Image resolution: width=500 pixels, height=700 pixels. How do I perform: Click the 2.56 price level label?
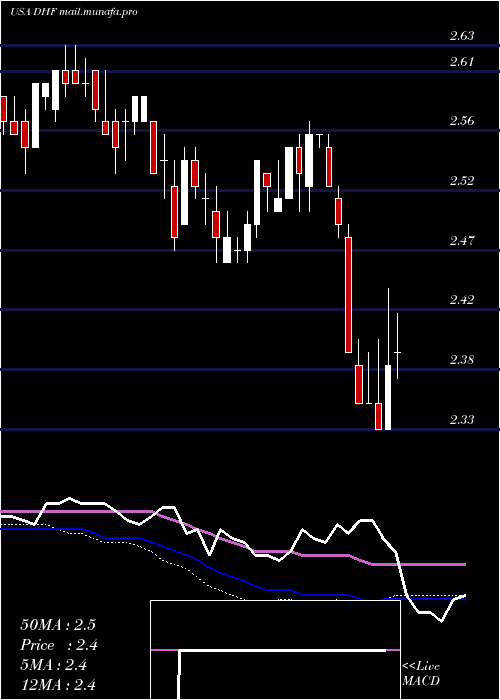(462, 121)
